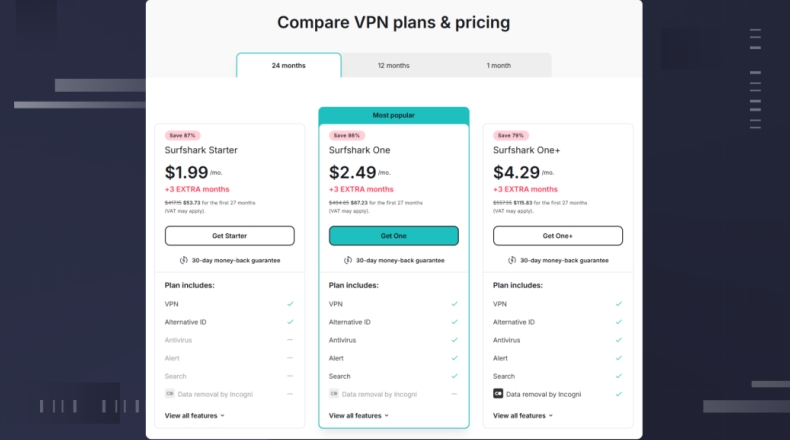
Task: Select the 24 months billing tab
Action: click(288, 66)
